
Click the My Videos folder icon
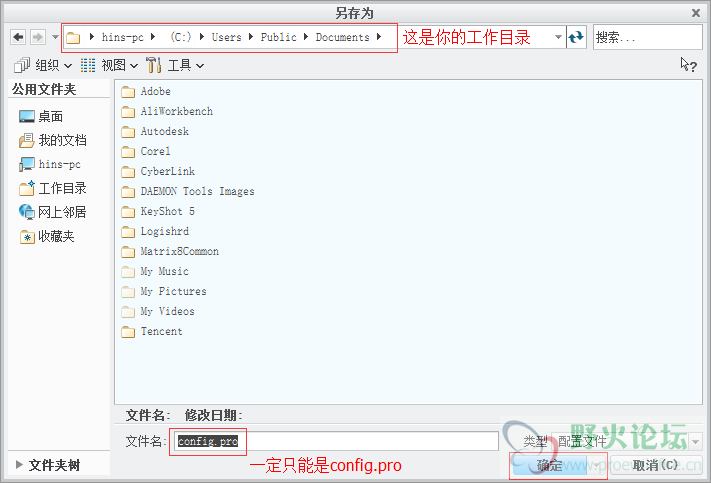point(128,312)
